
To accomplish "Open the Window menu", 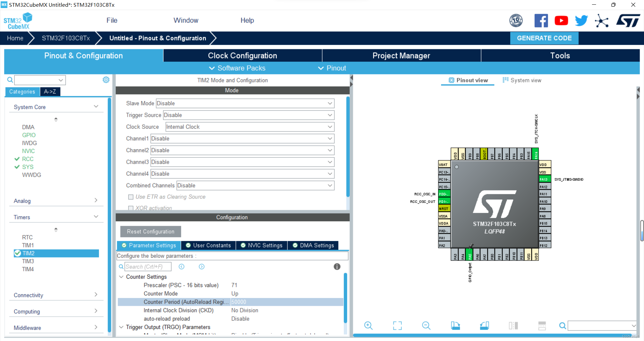I will [186, 20].
